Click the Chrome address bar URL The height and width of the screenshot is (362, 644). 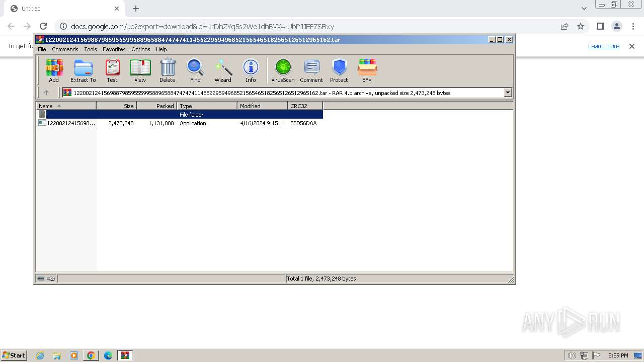pyautogui.click(x=202, y=26)
